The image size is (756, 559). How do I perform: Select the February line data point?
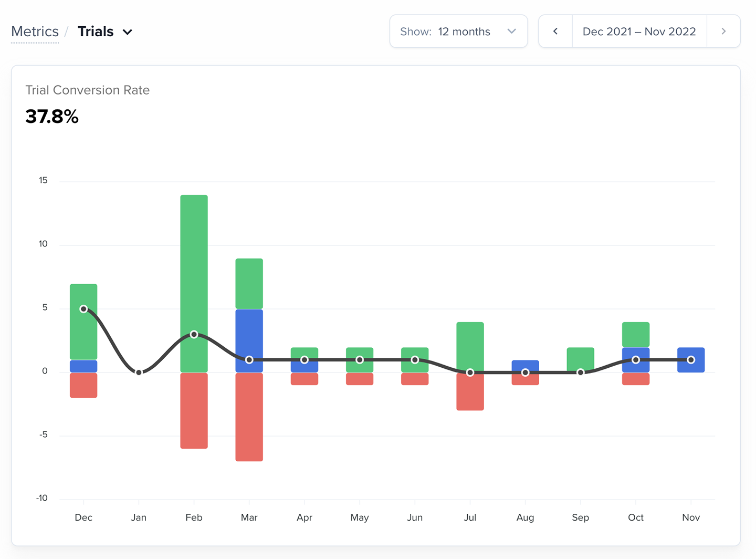[194, 334]
